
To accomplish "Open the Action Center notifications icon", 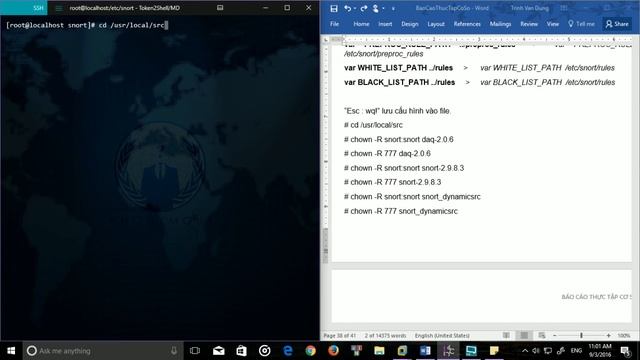I will point(625,351).
